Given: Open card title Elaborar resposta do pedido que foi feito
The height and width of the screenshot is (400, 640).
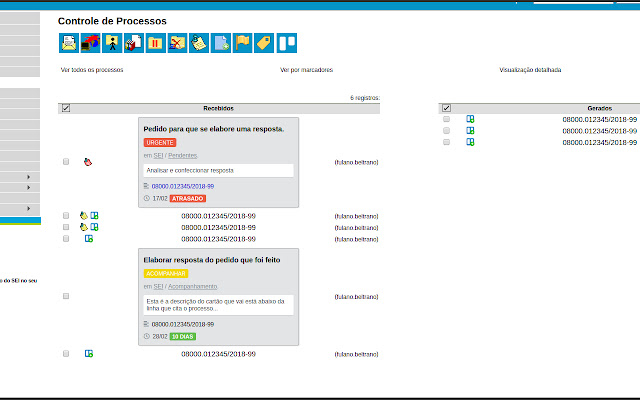Looking at the screenshot, I should tap(212, 260).
